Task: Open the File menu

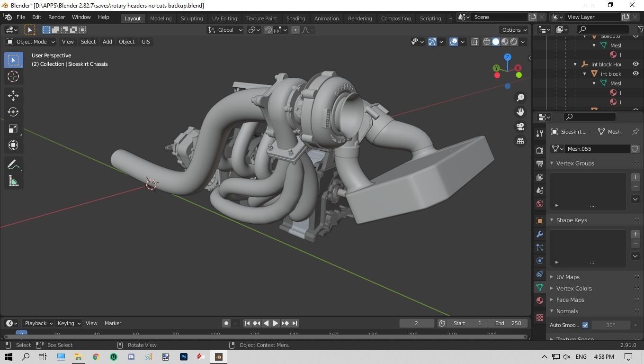Action: [21, 17]
